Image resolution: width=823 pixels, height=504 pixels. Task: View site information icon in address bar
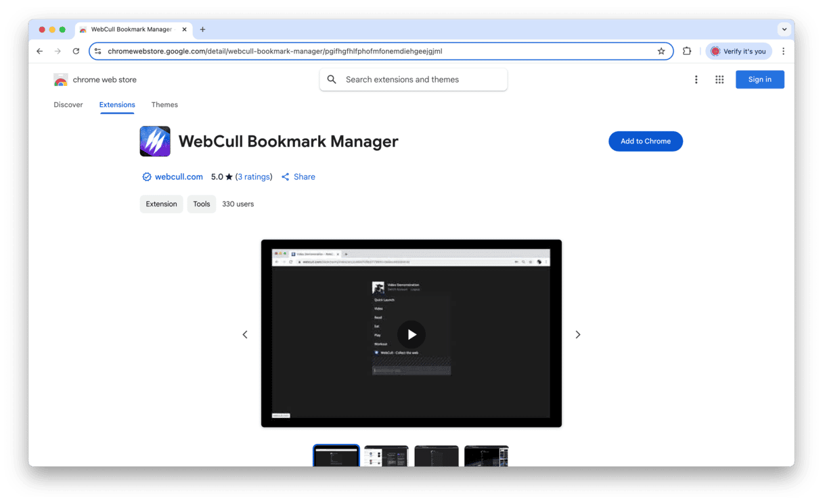pos(98,51)
